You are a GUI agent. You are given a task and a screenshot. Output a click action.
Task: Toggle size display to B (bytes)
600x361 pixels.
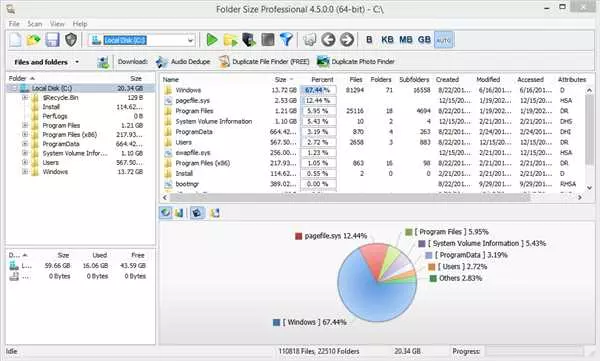pos(369,39)
